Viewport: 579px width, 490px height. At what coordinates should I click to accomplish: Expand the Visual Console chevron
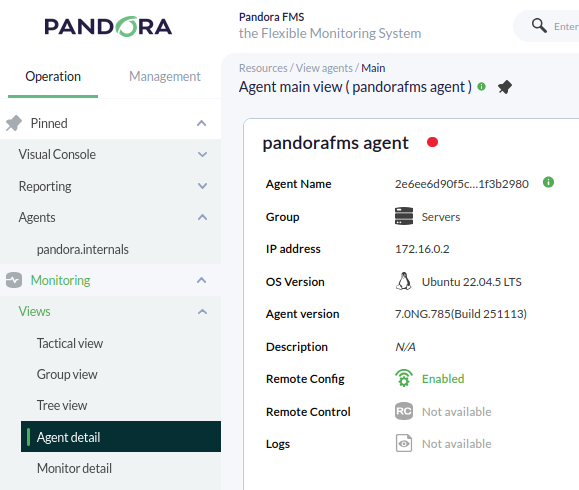[202, 154]
